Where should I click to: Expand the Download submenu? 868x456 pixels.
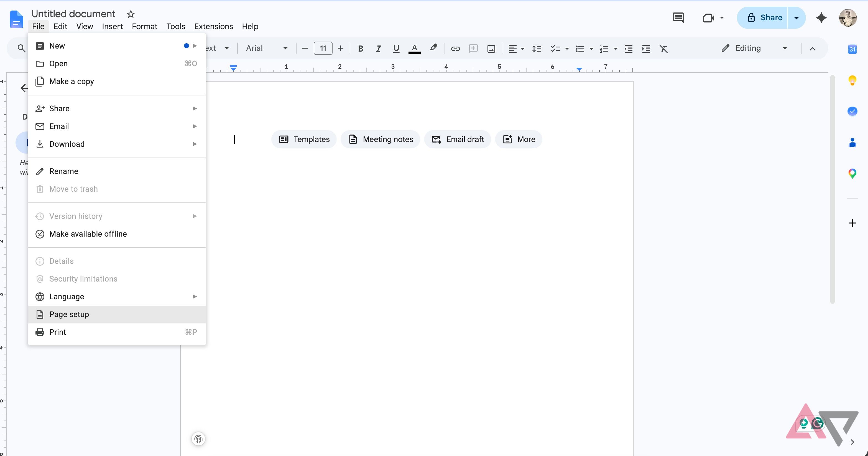pyautogui.click(x=117, y=144)
